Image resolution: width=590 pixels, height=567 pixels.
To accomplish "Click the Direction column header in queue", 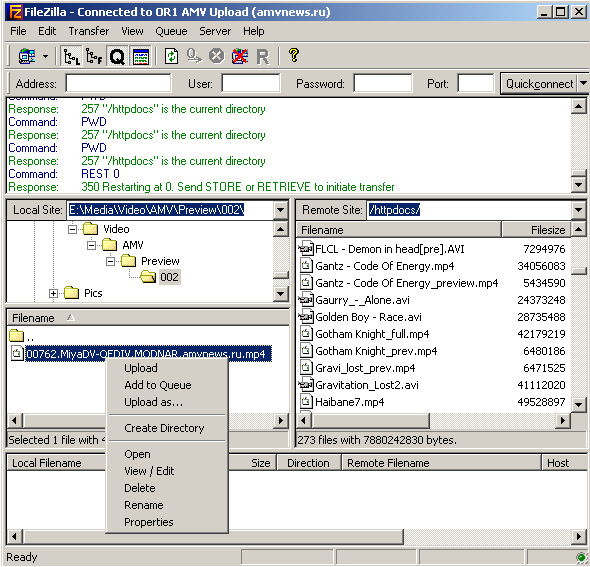I will pos(309,463).
